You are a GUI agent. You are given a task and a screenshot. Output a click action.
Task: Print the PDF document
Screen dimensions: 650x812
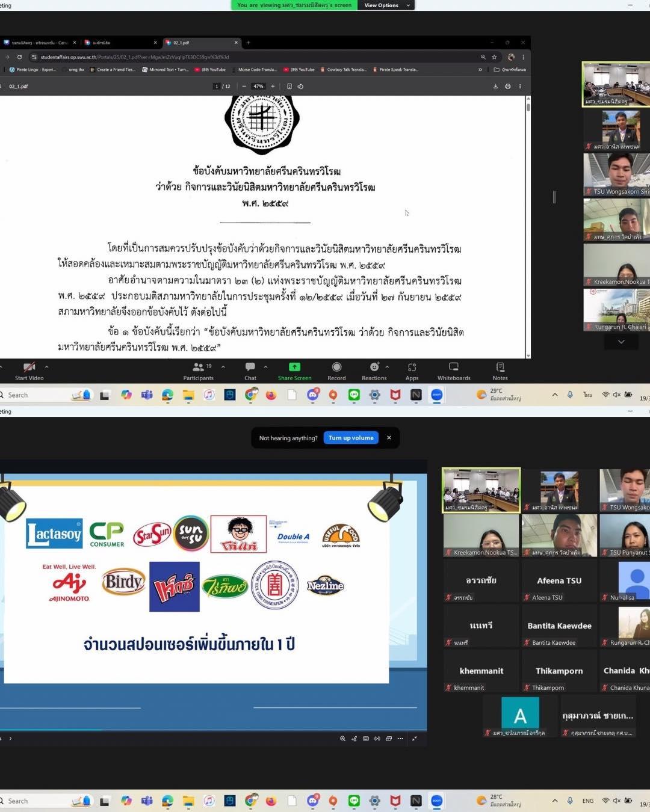pos(507,87)
